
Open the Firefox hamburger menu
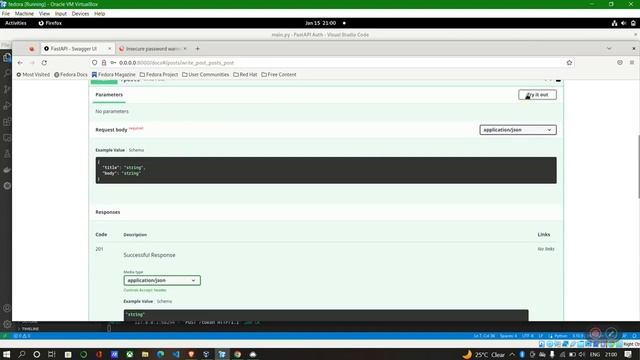coord(632,63)
